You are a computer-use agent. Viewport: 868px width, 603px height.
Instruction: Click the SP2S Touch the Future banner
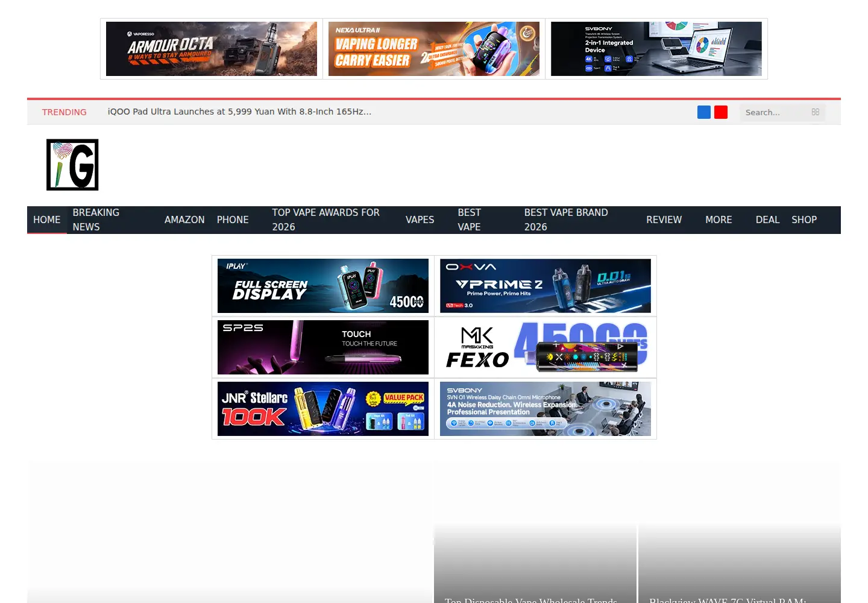(x=323, y=347)
